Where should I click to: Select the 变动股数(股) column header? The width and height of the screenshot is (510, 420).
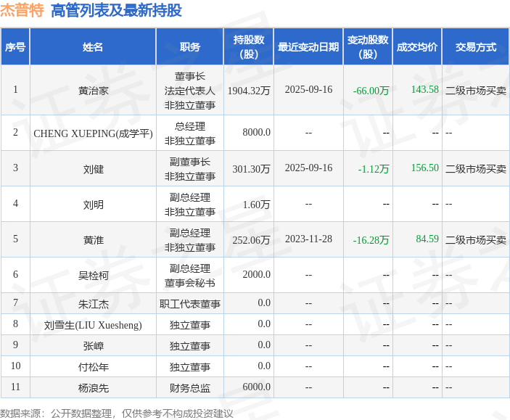pyautogui.click(x=368, y=47)
